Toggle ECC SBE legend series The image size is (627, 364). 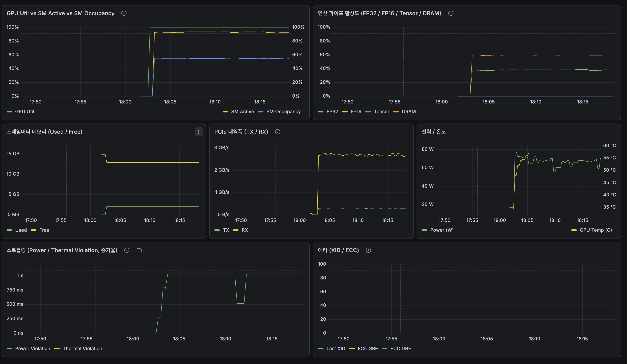pos(367,349)
